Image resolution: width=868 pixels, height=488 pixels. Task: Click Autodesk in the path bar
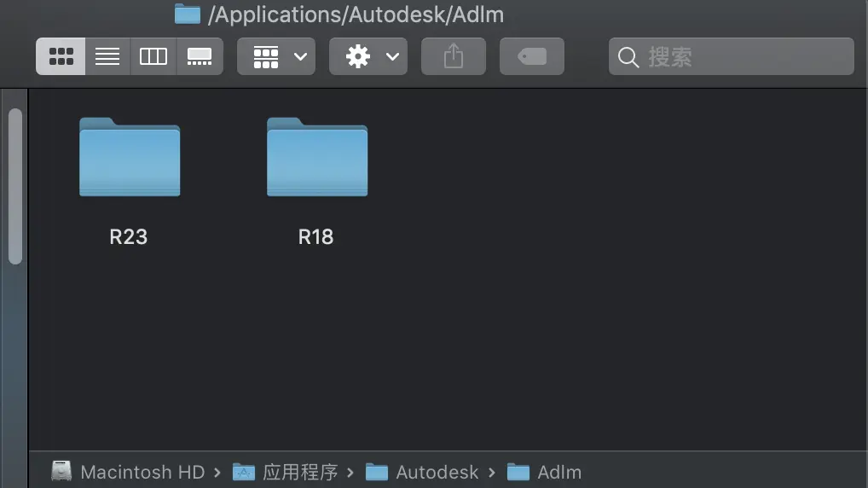(437, 473)
